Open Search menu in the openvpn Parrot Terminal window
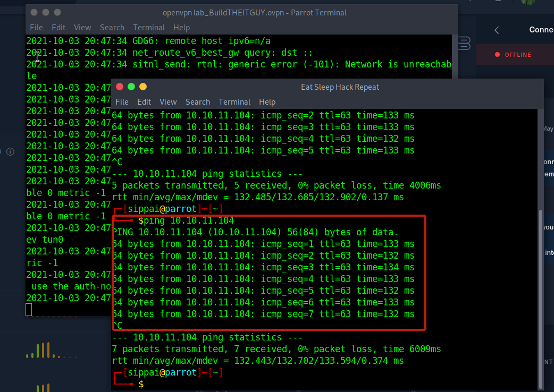The image size is (554, 392). (112, 28)
